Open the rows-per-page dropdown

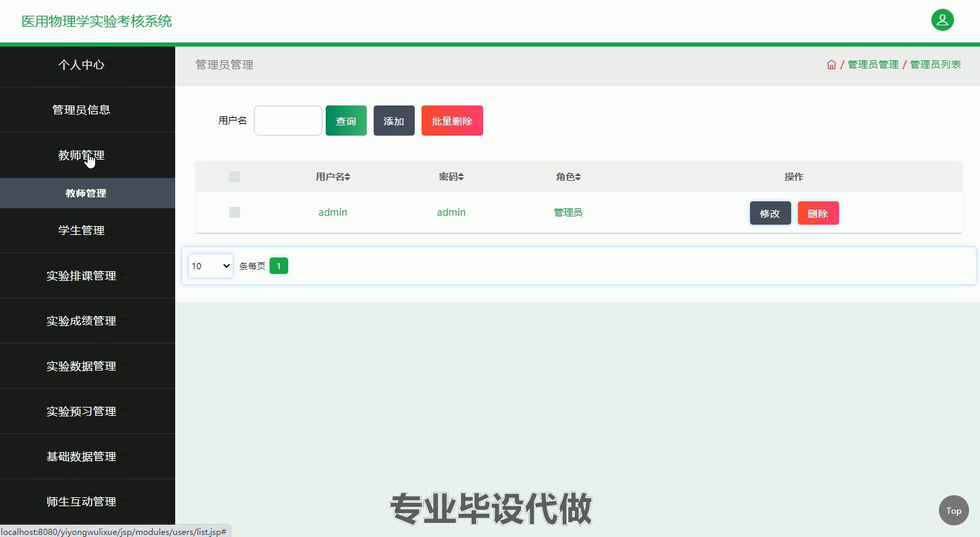pyautogui.click(x=210, y=266)
